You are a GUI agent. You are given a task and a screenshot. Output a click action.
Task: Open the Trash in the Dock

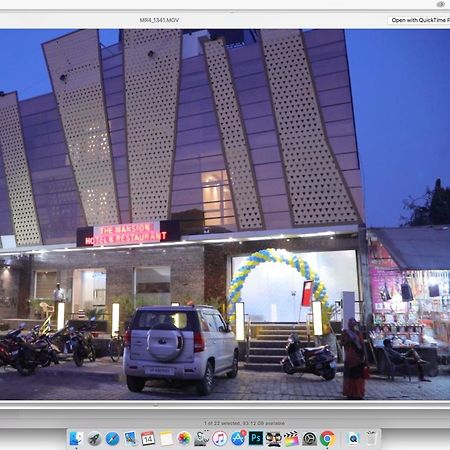[x=371, y=439]
